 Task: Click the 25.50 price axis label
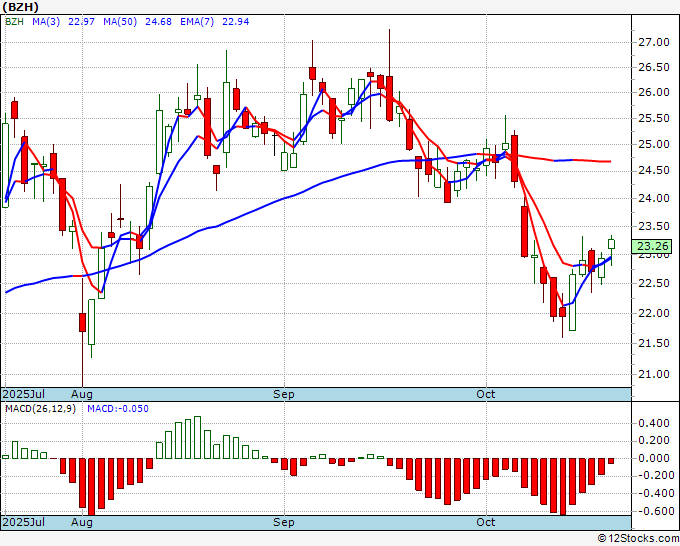[x=654, y=118]
